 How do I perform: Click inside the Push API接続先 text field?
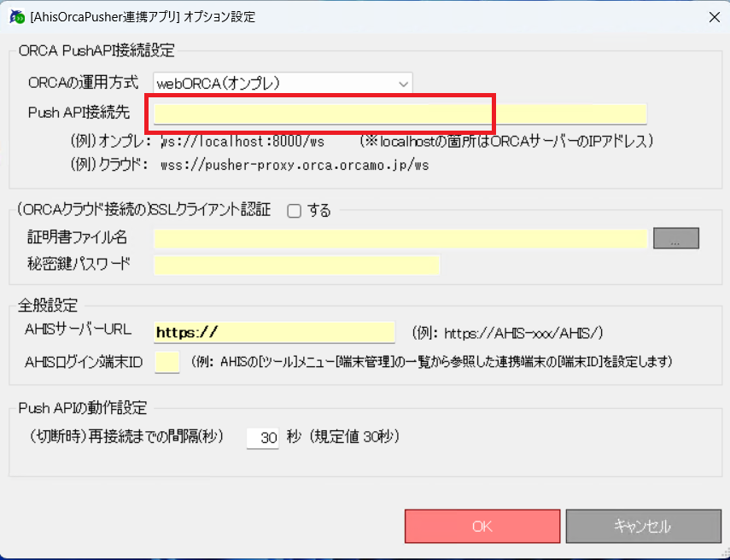400,114
